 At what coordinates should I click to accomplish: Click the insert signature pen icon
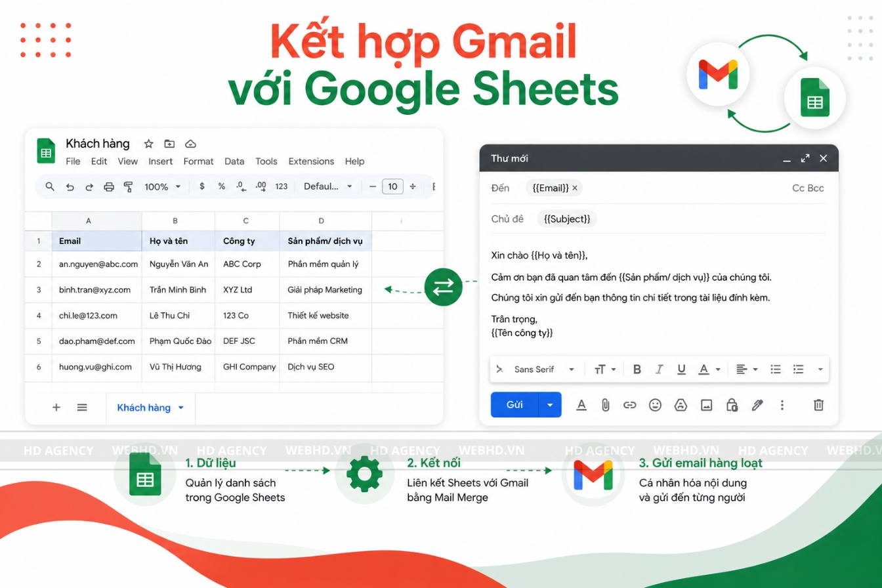click(757, 405)
